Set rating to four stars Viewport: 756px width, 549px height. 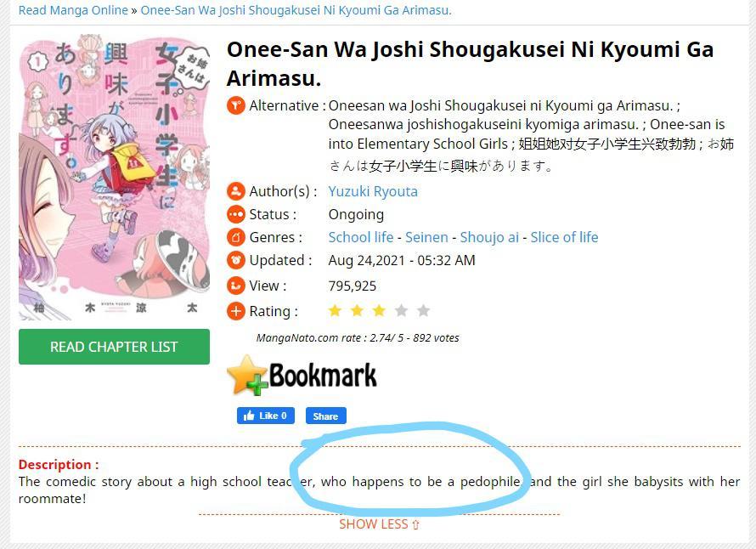[401, 311]
